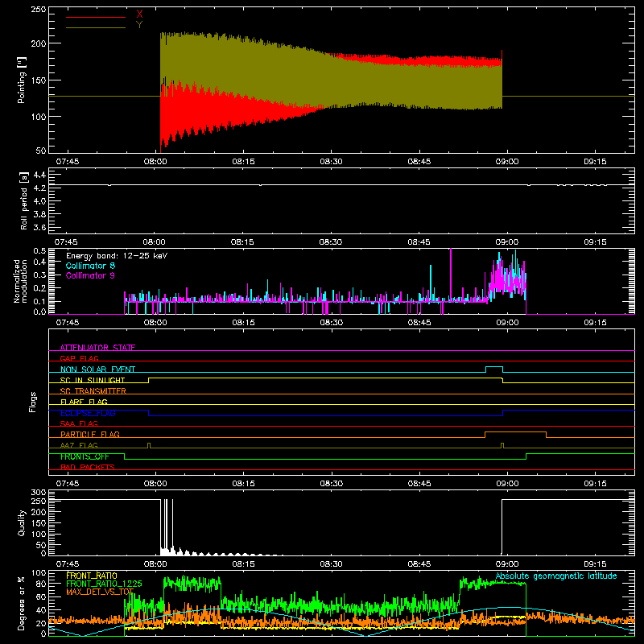This screenshot has width=644, height=644.
Task: Click the 'Absolute geomagnetic latitude' label
Action: click(x=556, y=576)
